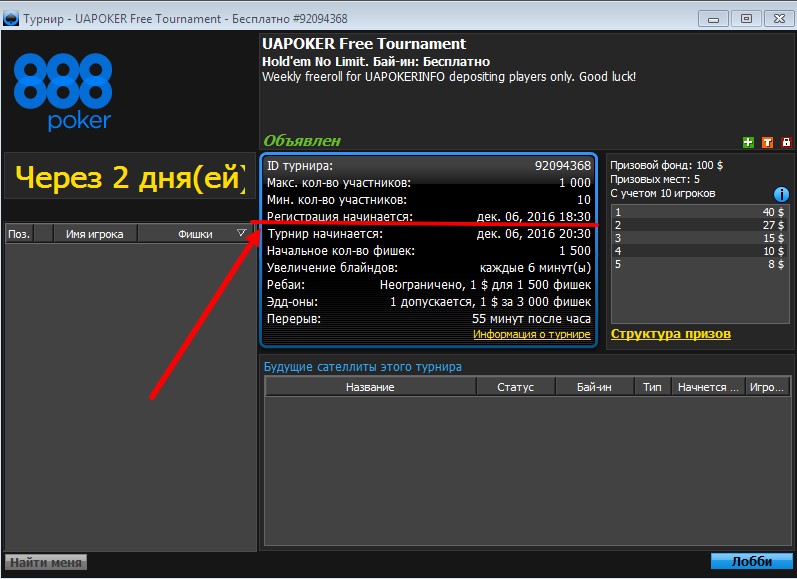This screenshot has height=579, width=797.
Task: Click the 888poker logo
Action: [63, 92]
